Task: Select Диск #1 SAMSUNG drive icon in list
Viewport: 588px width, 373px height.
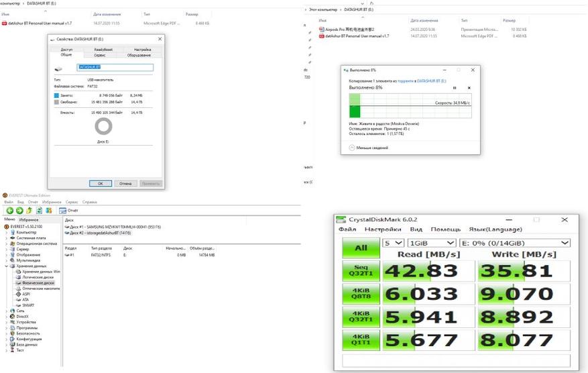Action: click(x=67, y=227)
